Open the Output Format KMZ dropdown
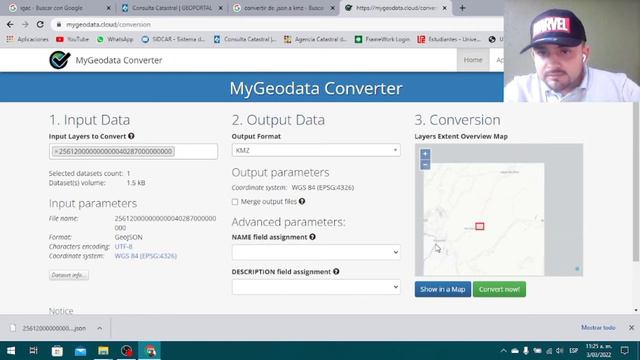 coord(316,150)
